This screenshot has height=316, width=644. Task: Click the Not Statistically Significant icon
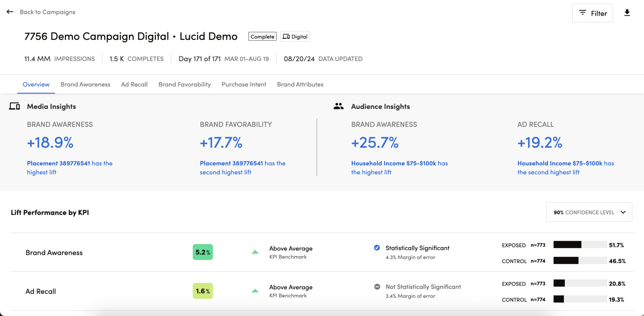376,286
